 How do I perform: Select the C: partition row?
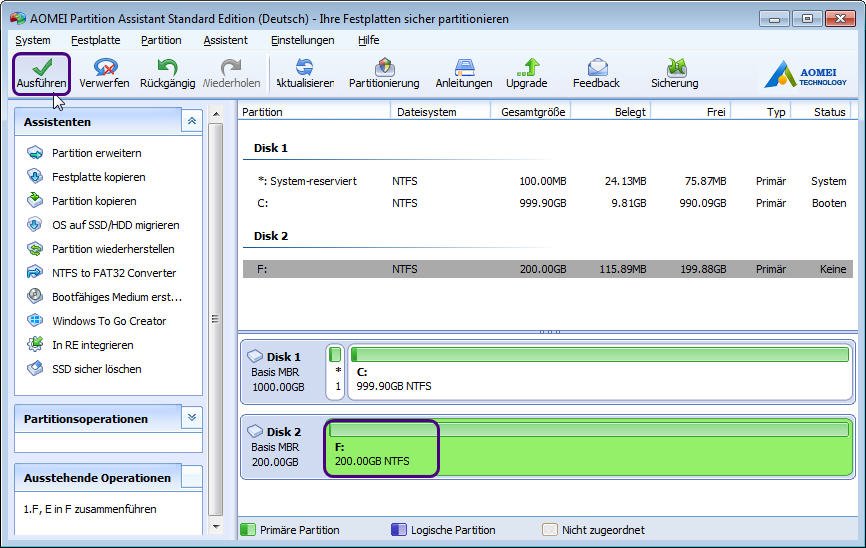pos(548,203)
